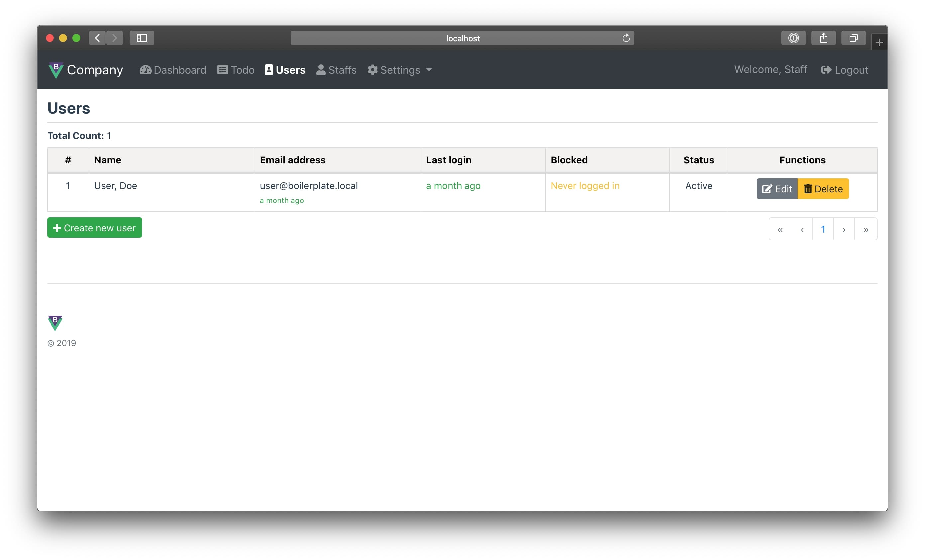
Task: Go to the Todo page
Action: point(236,70)
